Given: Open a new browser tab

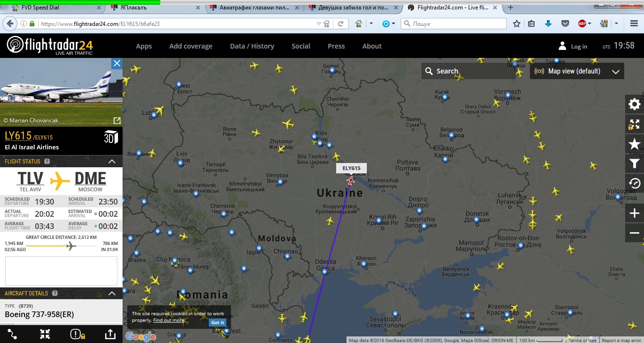Looking at the screenshot, I should pyautogui.click(x=511, y=8).
